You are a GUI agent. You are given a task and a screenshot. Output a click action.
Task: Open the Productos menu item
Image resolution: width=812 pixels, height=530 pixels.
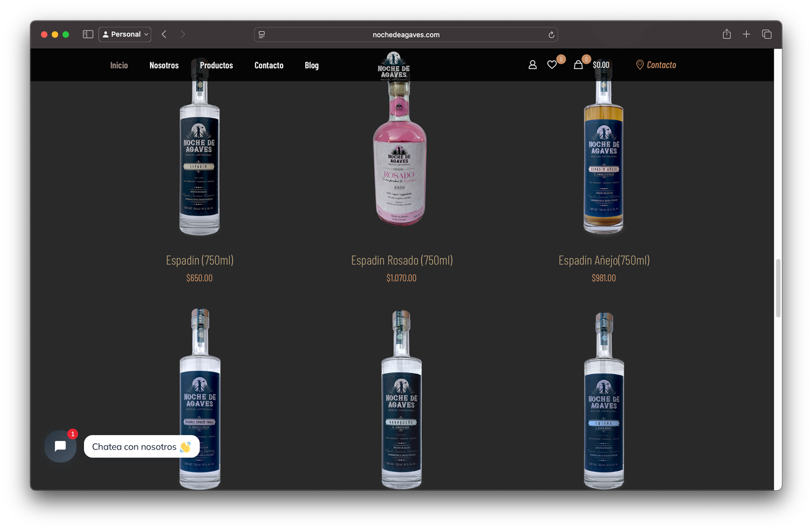(216, 65)
